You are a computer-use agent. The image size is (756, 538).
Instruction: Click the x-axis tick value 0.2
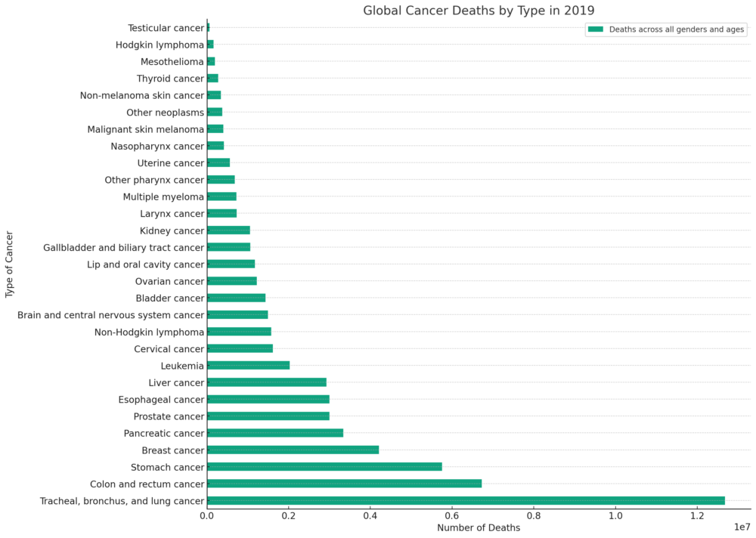click(x=288, y=515)
